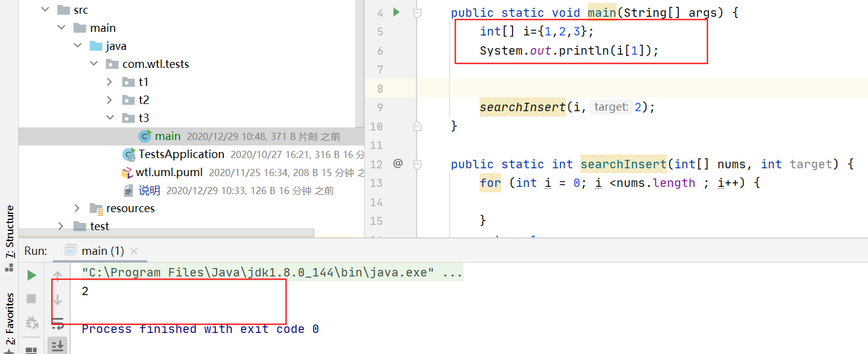The image size is (868, 354).
Task: Toggle scroll-to-end in the Run console
Action: click(58, 346)
